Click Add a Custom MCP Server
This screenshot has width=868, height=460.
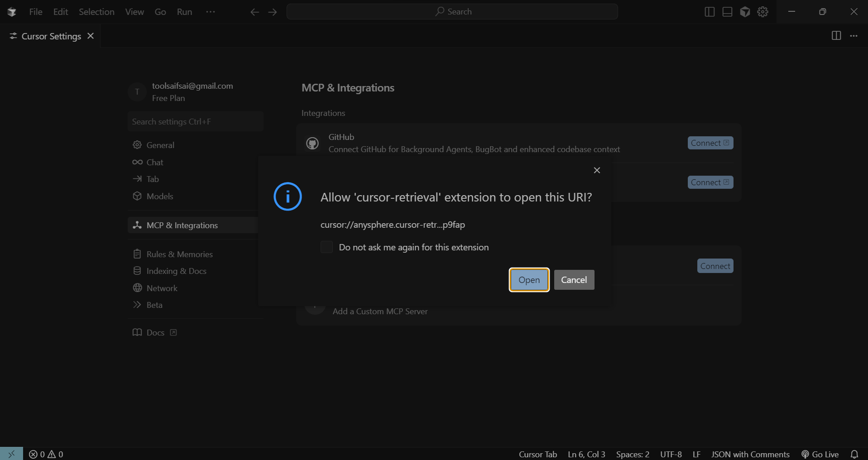click(380, 311)
